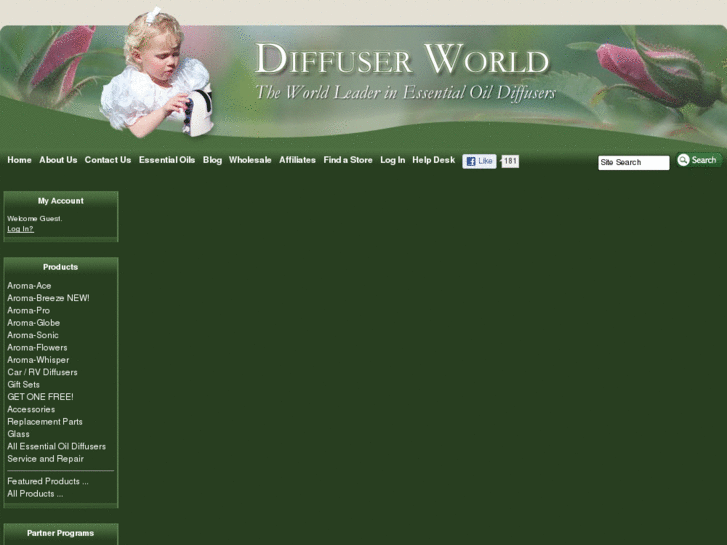727x545 pixels.
Task: Open the Glass category link
Action: coord(19,434)
